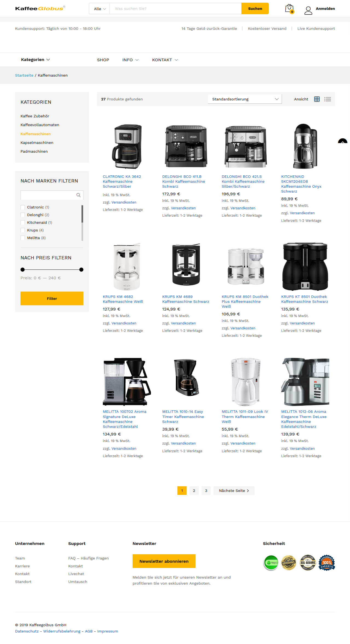Click the brand filter search magnifier

point(78,195)
